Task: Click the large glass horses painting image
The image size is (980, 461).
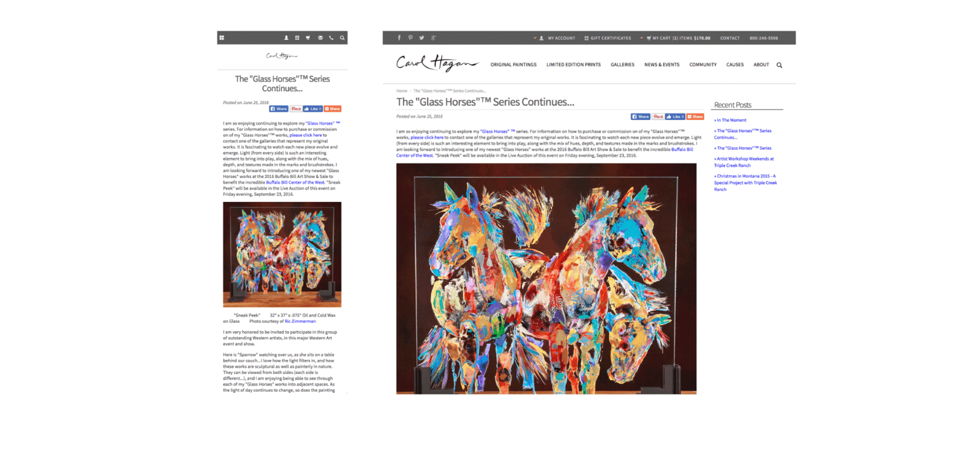Action: pos(546,279)
